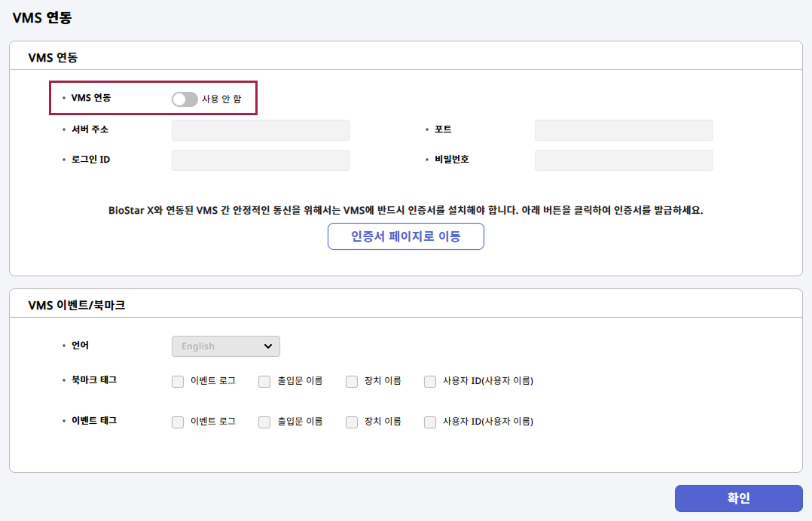
Task: Enable 사용자 ID(사용자 이름) under 북마크 태그
Action: (430, 382)
